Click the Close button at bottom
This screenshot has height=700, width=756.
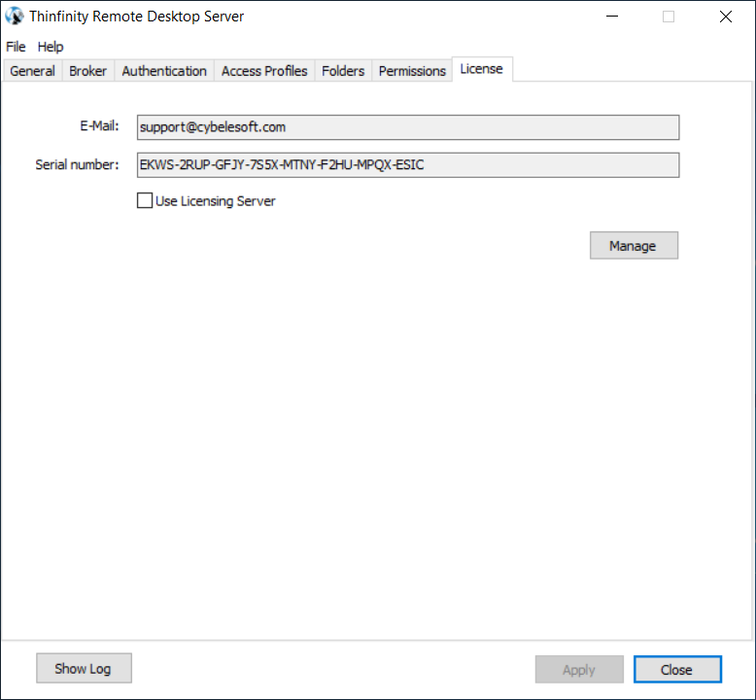677,670
